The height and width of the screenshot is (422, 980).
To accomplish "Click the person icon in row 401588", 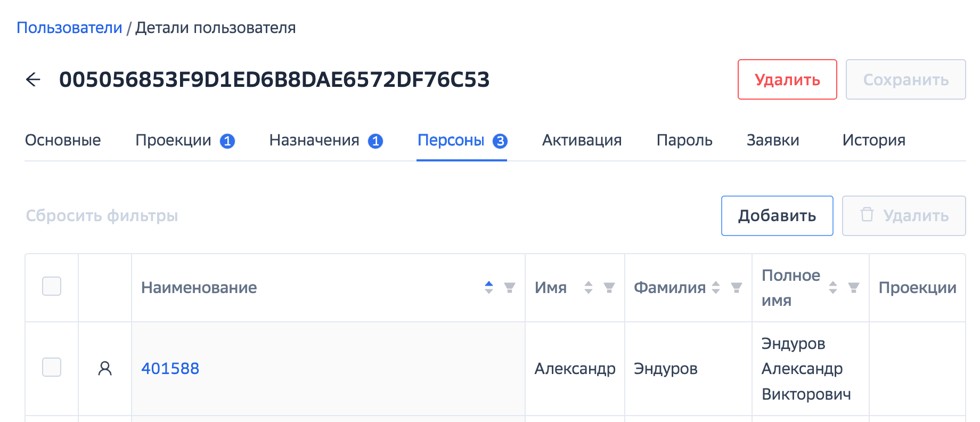I will tap(105, 368).
